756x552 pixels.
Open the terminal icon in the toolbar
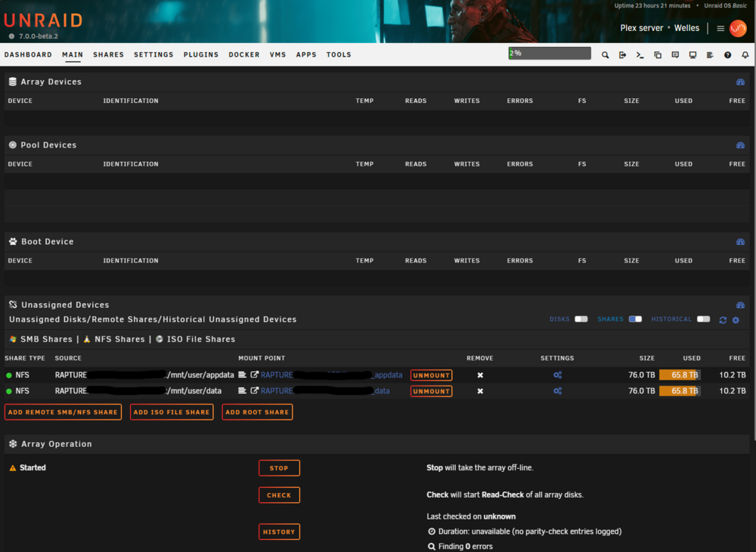pyautogui.click(x=640, y=55)
